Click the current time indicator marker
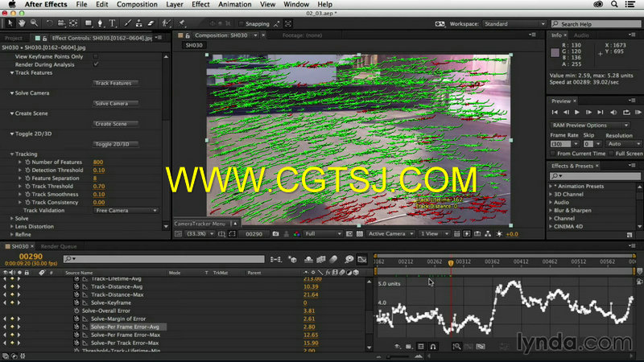The height and width of the screenshot is (362, 644). 451,263
